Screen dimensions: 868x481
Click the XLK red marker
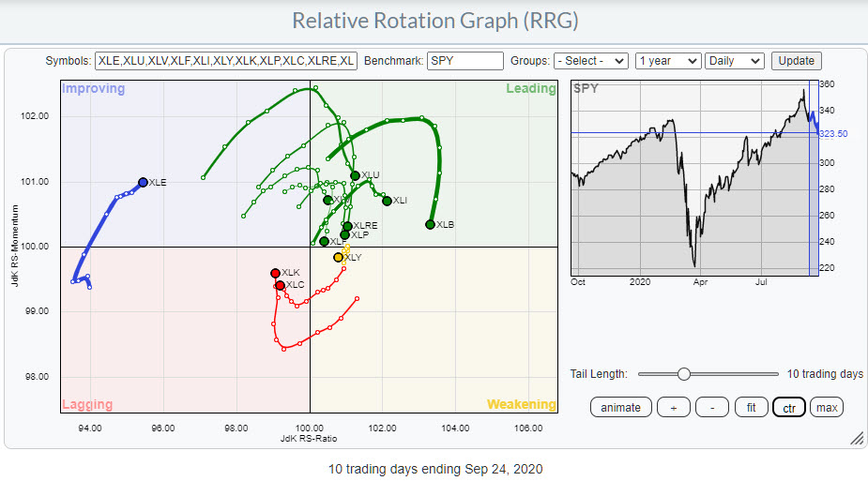tap(275, 273)
